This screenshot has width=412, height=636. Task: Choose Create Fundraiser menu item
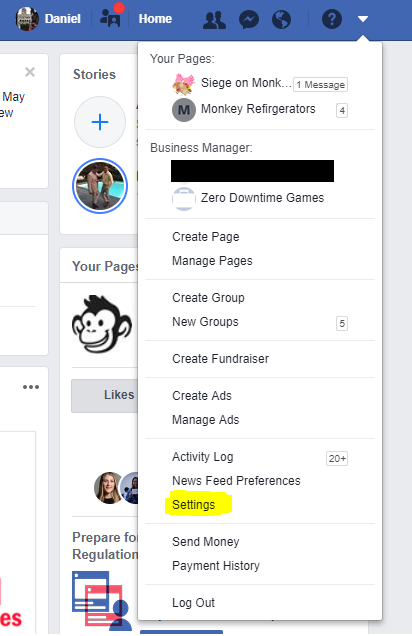point(220,359)
